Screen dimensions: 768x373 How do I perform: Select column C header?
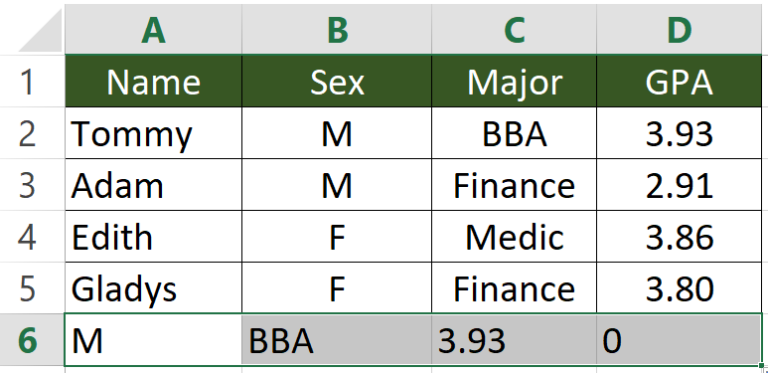pyautogui.click(x=514, y=29)
